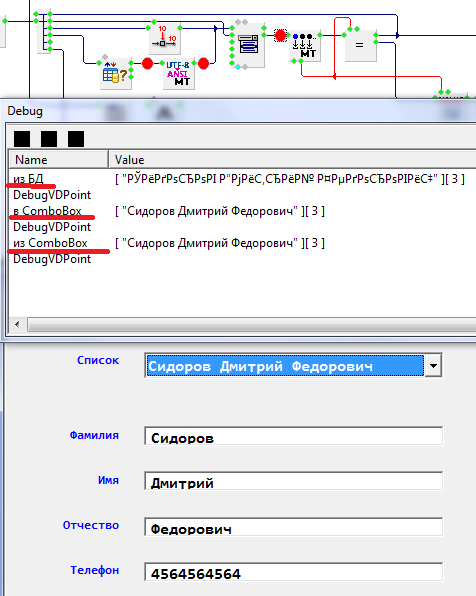
Task: Click the selected red debug point before MT element
Action: click(280, 36)
